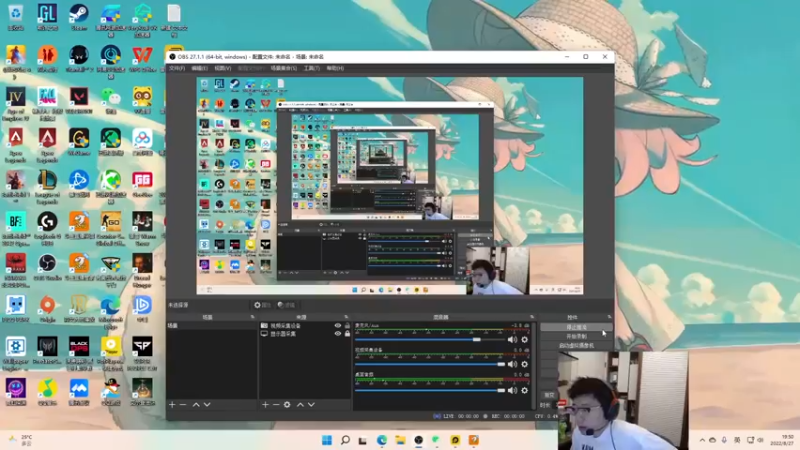Open 麦克风/Aux audio settings gear
This screenshot has width=800, height=450.
(524, 340)
